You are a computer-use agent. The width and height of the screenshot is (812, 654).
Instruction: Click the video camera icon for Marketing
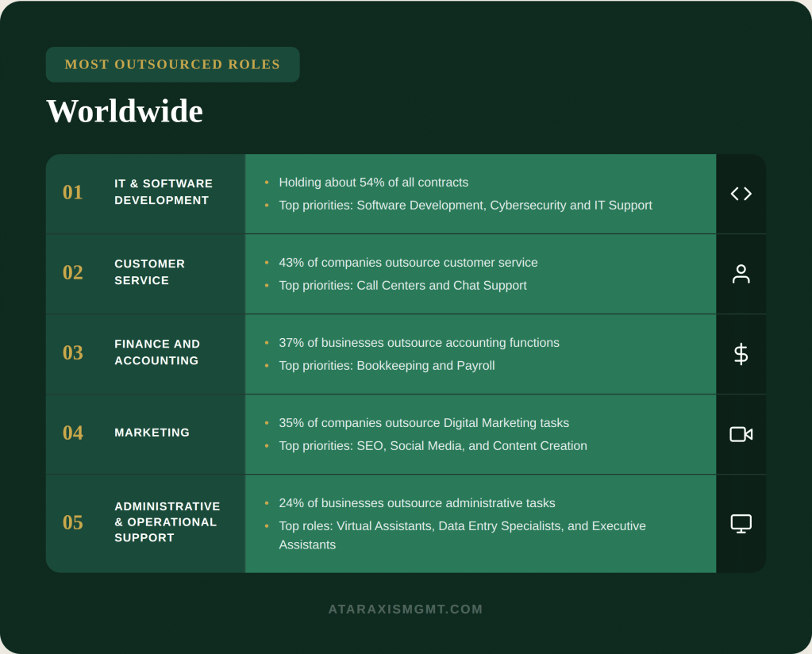pyautogui.click(x=741, y=434)
